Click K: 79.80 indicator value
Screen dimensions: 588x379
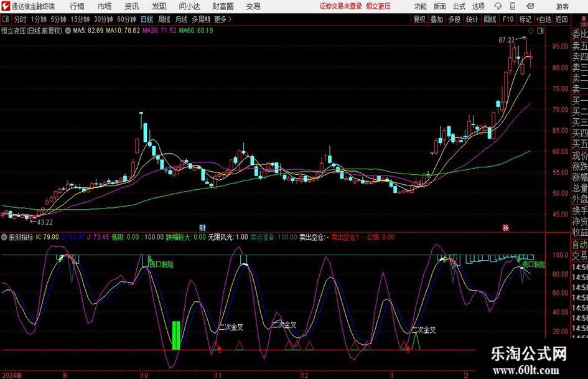click(47, 236)
